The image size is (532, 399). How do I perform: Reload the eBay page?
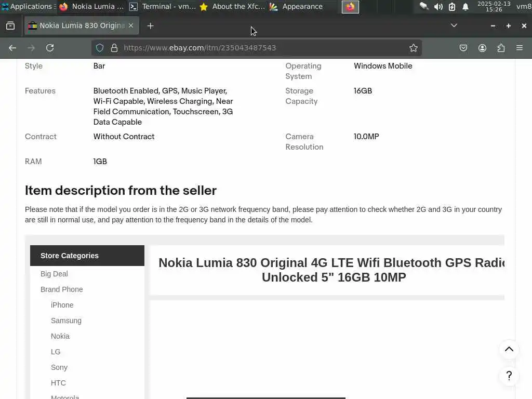(x=50, y=48)
